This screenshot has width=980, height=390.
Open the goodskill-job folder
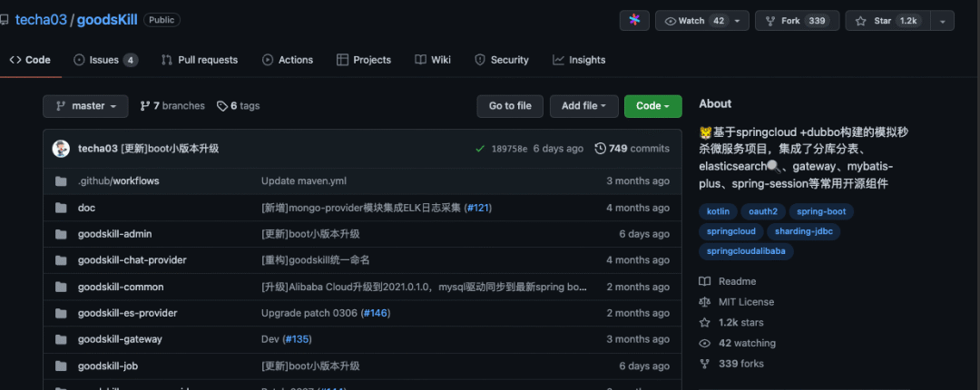click(x=108, y=366)
